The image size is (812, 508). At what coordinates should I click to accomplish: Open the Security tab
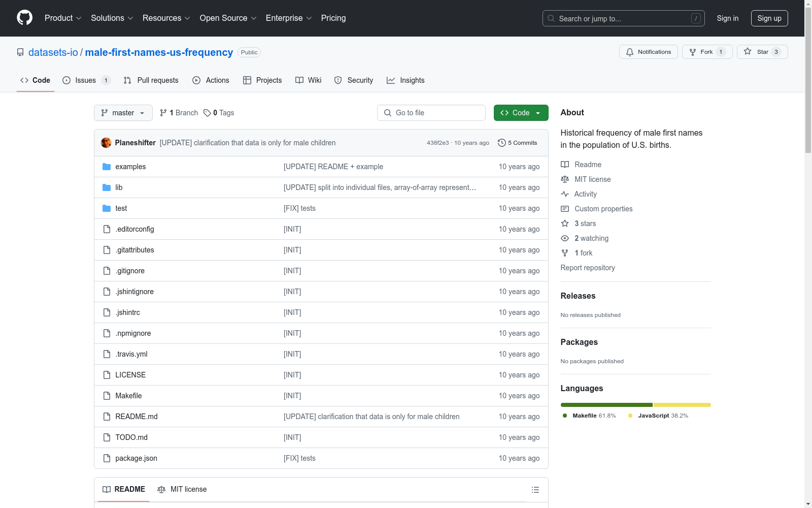[354, 80]
